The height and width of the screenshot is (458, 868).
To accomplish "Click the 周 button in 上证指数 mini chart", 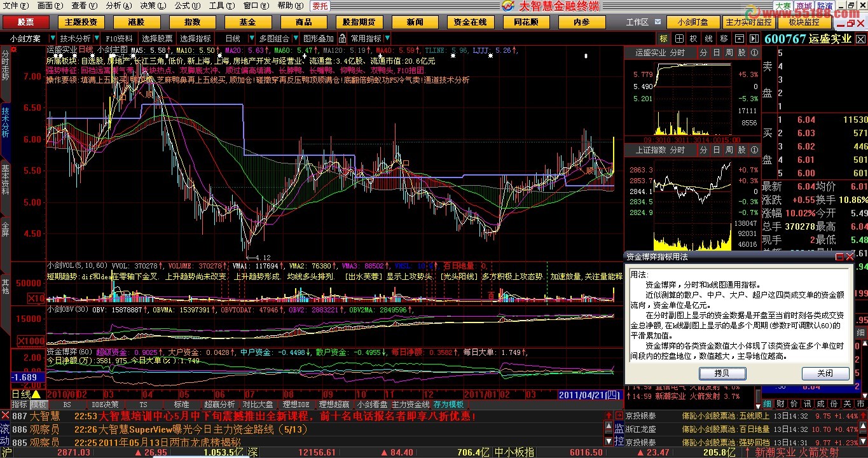I will click(x=729, y=149).
